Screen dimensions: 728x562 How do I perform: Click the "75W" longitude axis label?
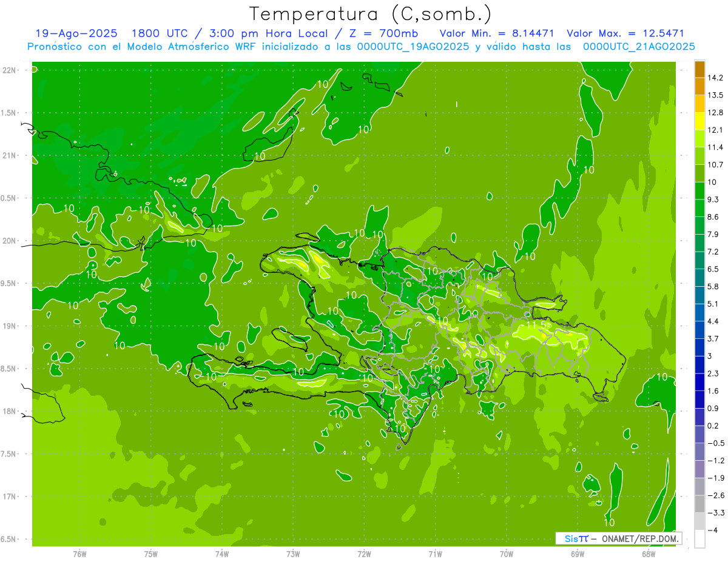tap(150, 554)
